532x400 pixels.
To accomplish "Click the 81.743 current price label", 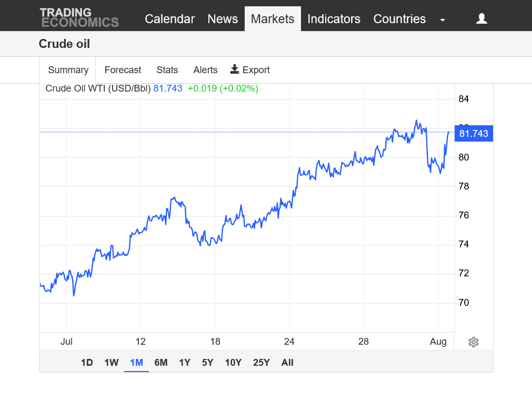I will (474, 134).
